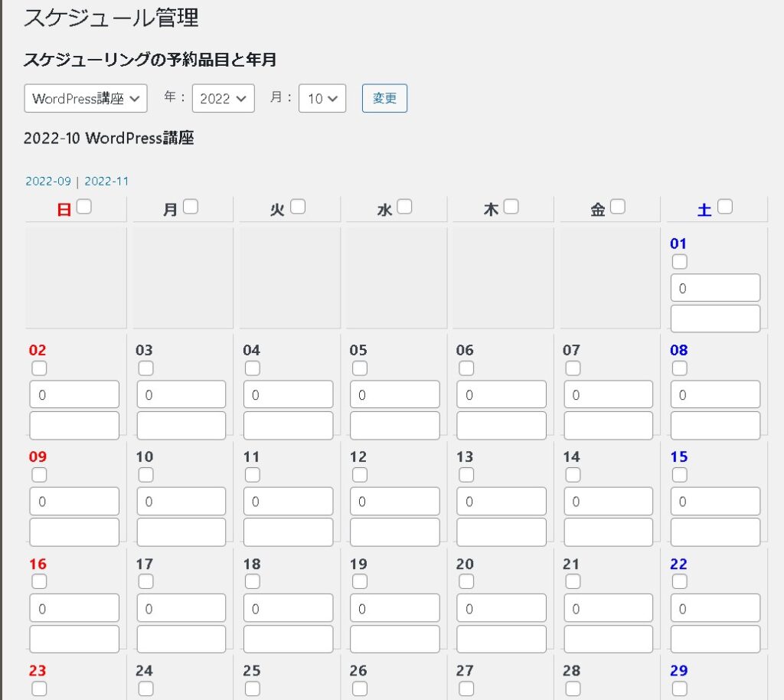
Task: Select the 0 count field for day 15
Action: pos(716,501)
